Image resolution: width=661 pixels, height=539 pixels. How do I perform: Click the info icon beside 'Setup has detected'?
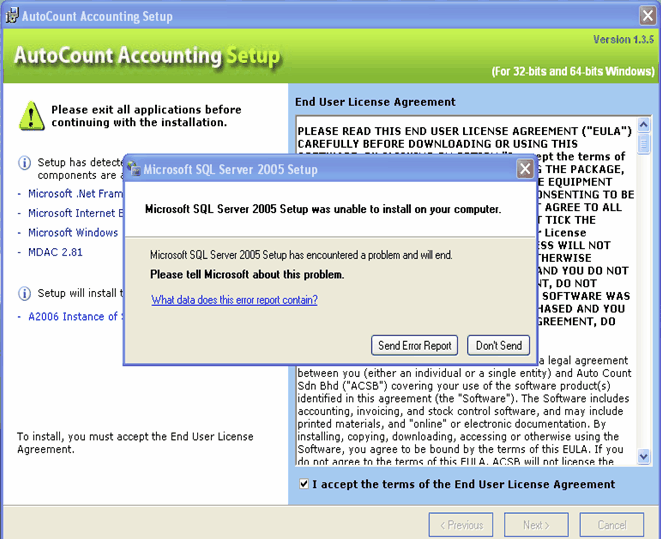point(24,162)
